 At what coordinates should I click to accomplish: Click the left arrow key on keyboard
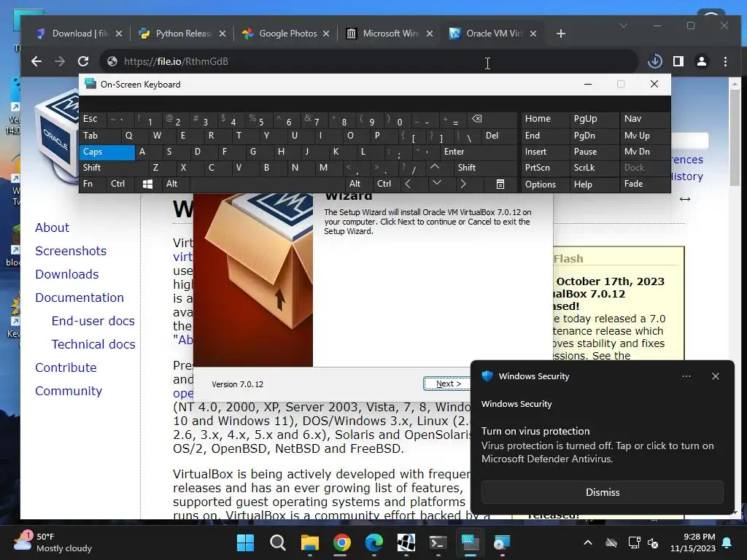coord(408,184)
